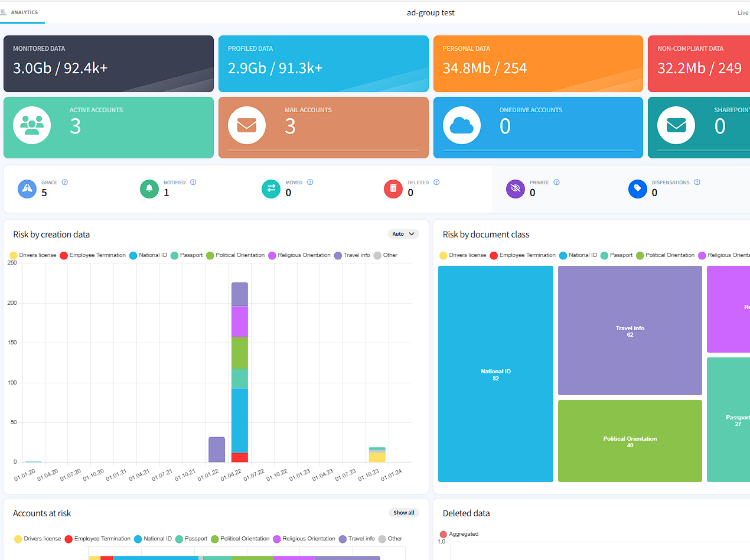Select the Political Orientation 40 treemap block
This screenshot has width=750, height=560.
click(x=630, y=441)
